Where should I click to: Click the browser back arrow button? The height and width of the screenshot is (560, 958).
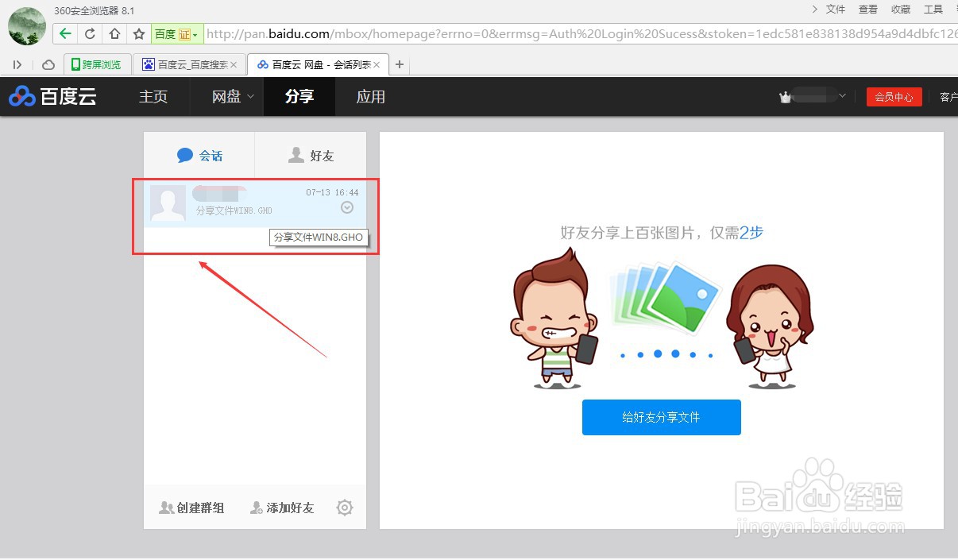[x=66, y=34]
